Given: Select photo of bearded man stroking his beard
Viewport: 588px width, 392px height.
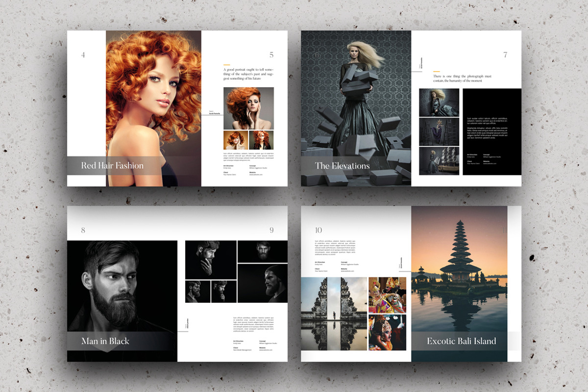Looking at the screenshot, I should 211,260.
